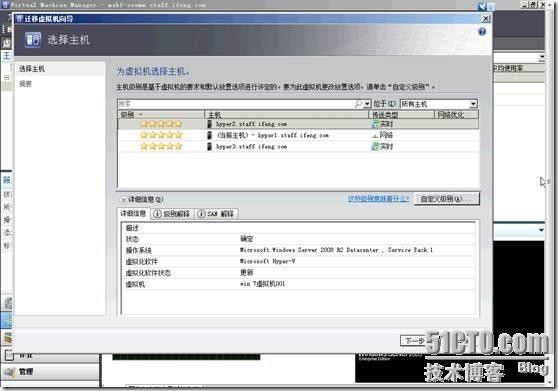
Task: Click the migration wizard header icon
Action: pyautogui.click(x=33, y=40)
